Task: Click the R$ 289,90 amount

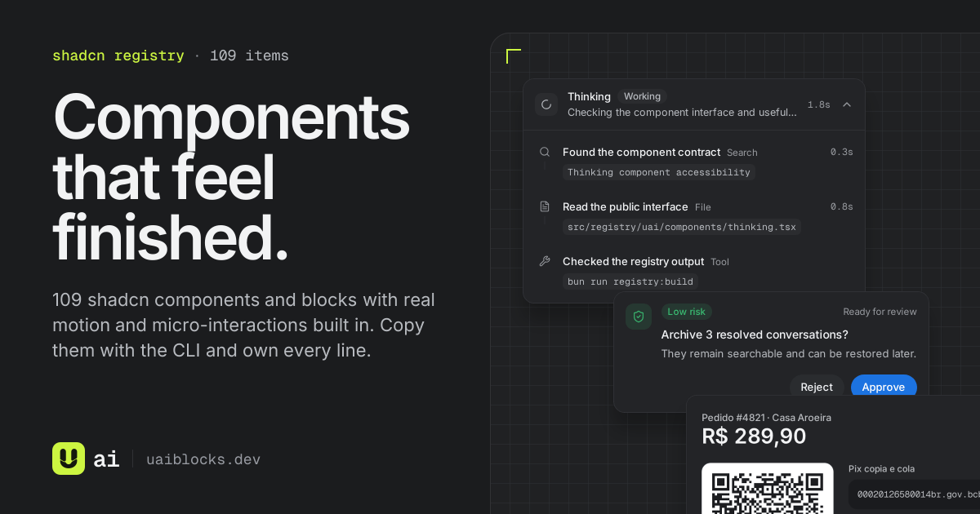Action: [x=754, y=436]
